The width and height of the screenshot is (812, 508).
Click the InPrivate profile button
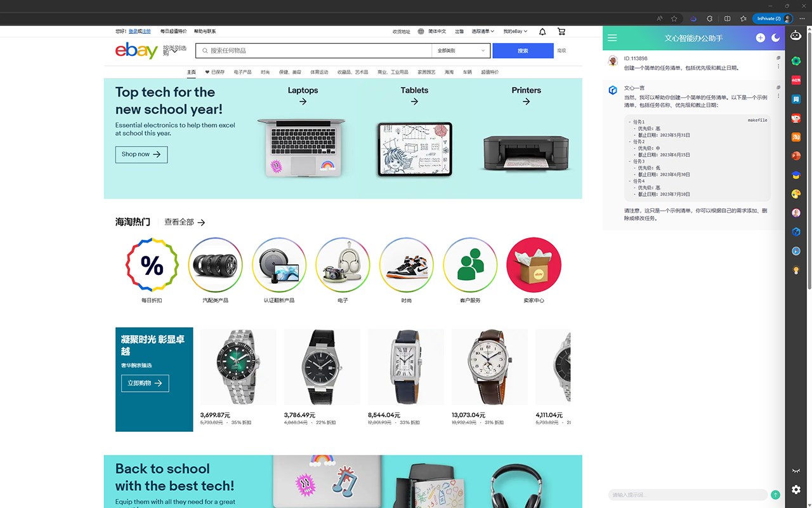773,18
